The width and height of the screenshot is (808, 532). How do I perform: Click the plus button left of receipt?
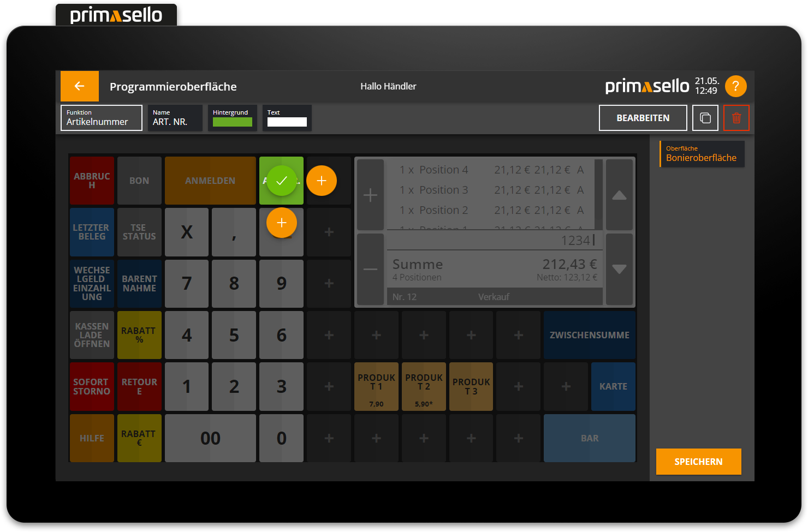tap(370, 195)
